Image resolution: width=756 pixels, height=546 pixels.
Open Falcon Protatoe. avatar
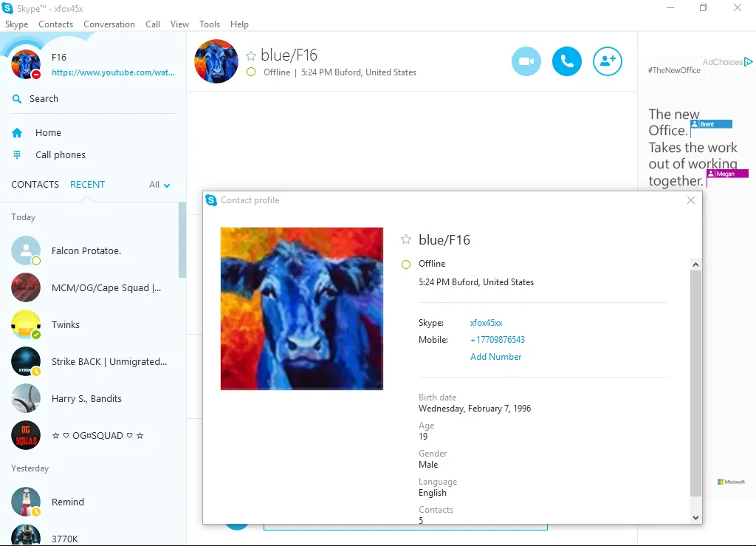tap(26, 250)
